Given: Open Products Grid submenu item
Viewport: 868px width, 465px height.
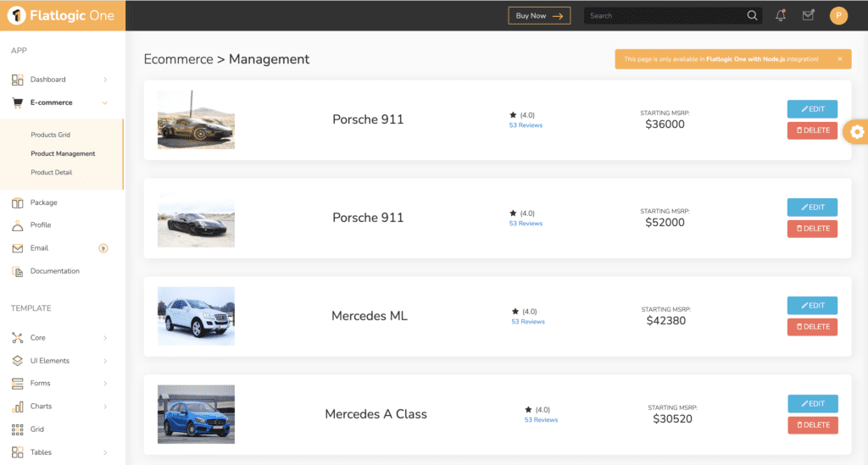Looking at the screenshot, I should pos(50,135).
